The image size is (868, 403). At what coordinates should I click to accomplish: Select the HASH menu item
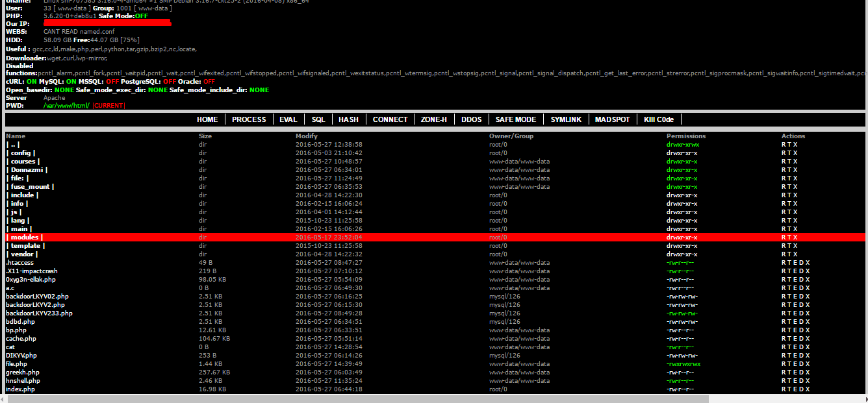point(349,119)
